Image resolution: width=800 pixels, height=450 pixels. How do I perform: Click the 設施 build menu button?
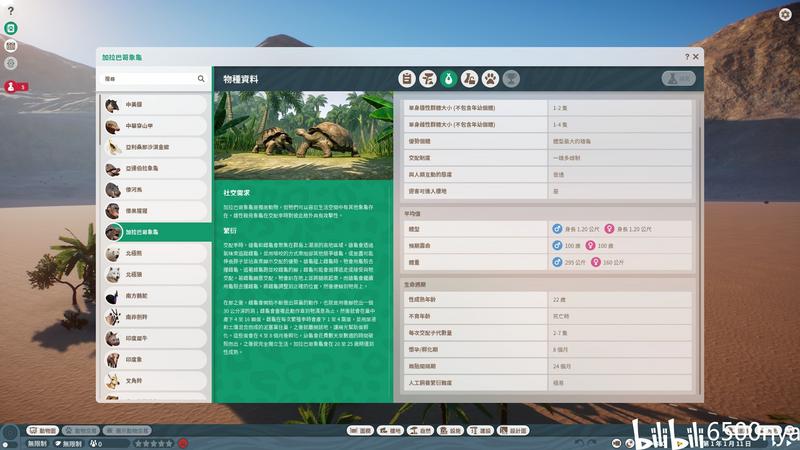[451, 431]
